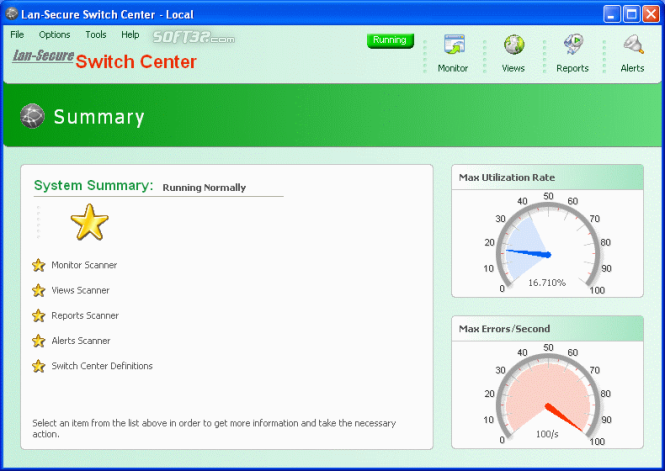Screen dimensions: 665x471
Task: Select Switch Center Definitions item
Action: tap(102, 366)
